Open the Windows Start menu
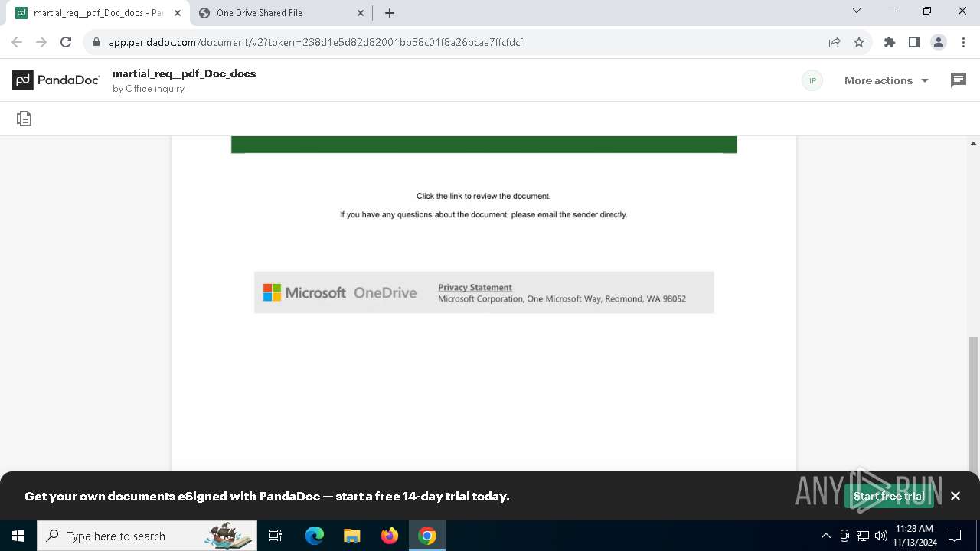The height and width of the screenshot is (551, 980). [18, 536]
